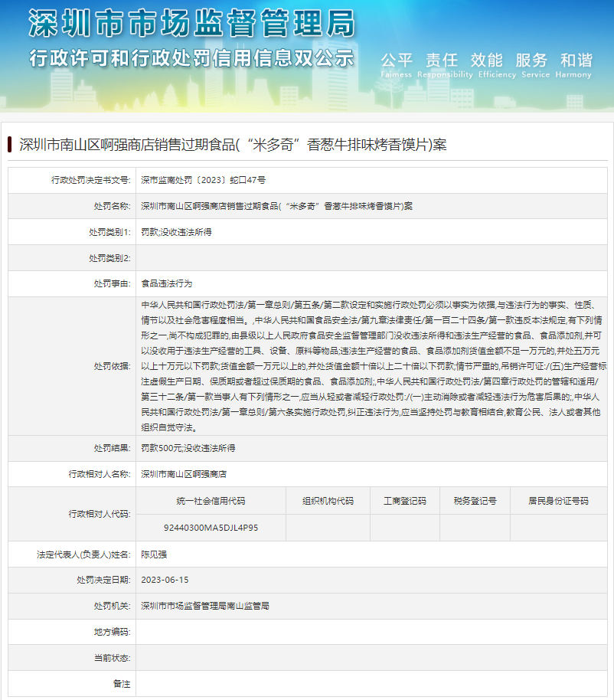This screenshot has width=614, height=700.
Task: Click the 行政许可和行政处罚信用信息双公示 subtitle
Action: pos(192,58)
